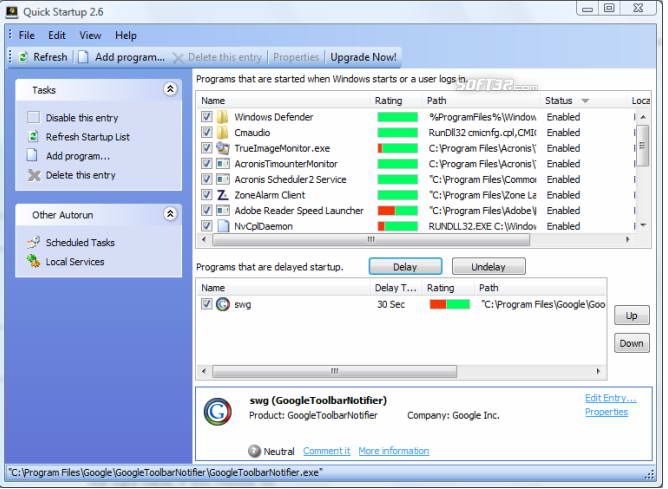Open the Properties link in details pane
The image size is (668, 489).
tap(606, 412)
